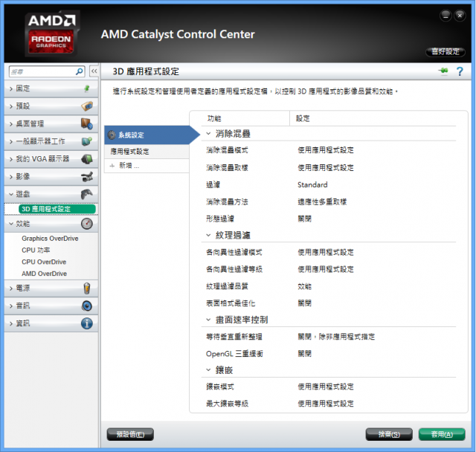Screen dimensions: 476x452
Task: Click the 影像 video camera icon
Action: click(87, 176)
